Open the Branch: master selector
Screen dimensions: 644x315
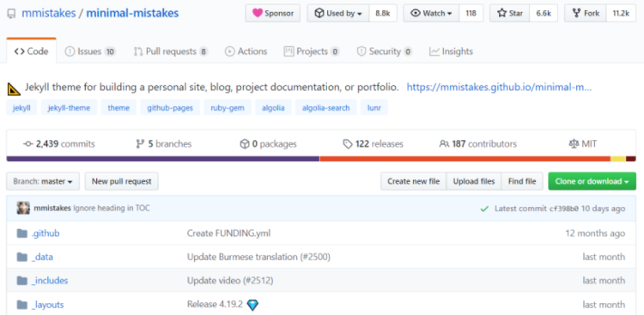pyautogui.click(x=43, y=181)
